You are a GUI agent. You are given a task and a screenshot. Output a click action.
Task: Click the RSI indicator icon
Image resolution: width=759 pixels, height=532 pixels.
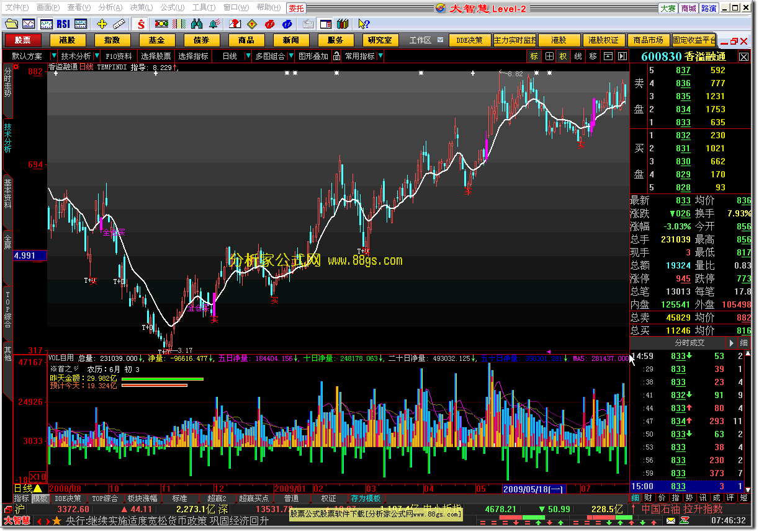tap(63, 24)
